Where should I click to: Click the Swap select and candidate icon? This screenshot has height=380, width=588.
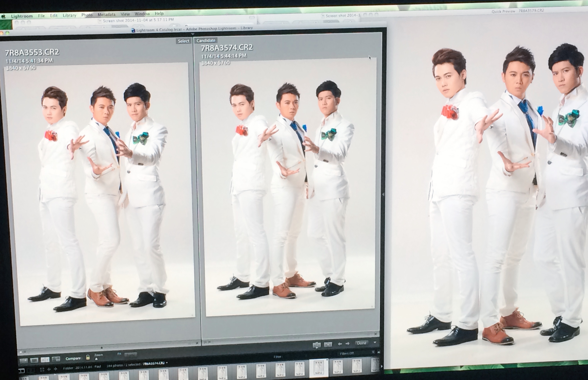click(317, 345)
